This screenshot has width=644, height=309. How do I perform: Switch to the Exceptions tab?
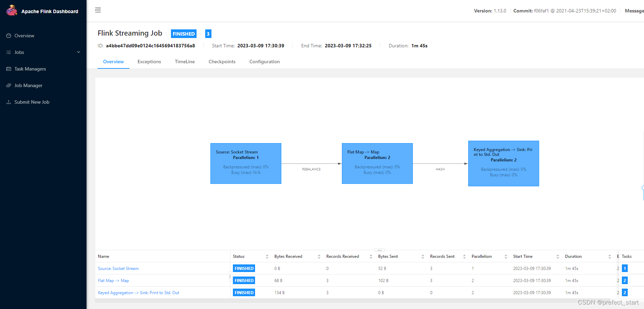click(149, 62)
